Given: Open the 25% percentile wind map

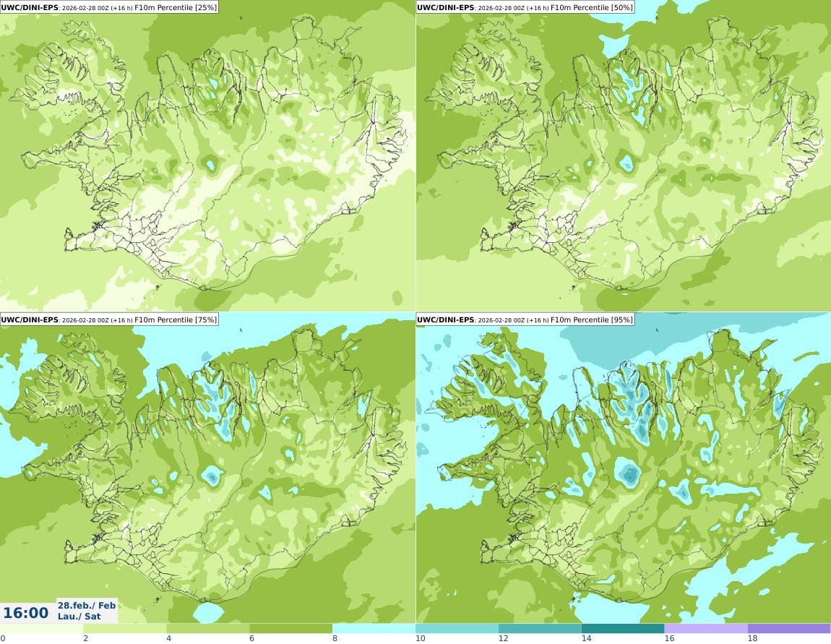Looking at the screenshot, I should pyautogui.click(x=208, y=156).
